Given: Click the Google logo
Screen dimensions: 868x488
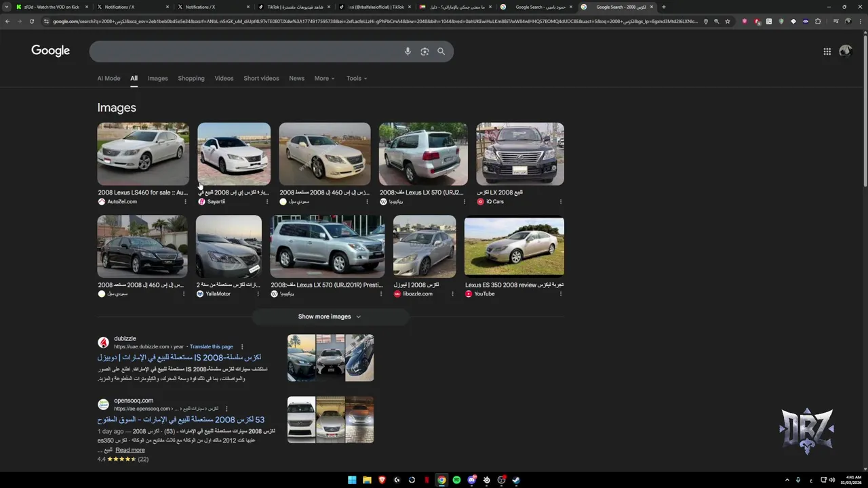Looking at the screenshot, I should (x=50, y=51).
